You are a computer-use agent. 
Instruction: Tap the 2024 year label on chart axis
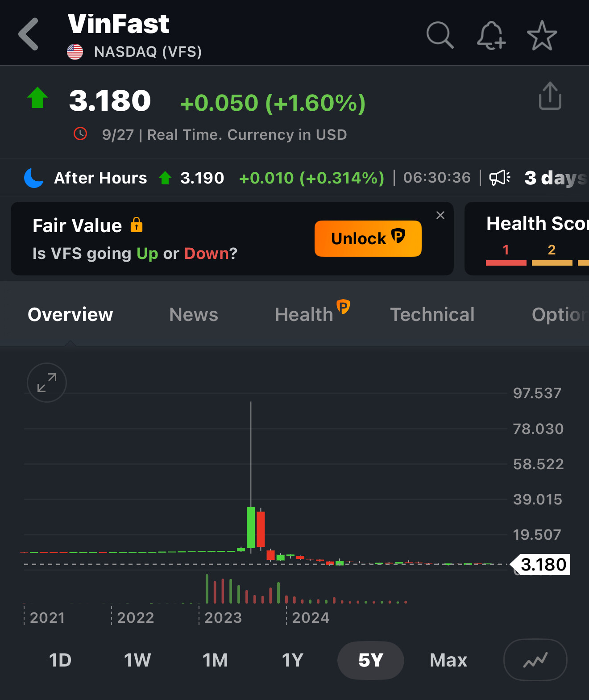click(x=311, y=617)
